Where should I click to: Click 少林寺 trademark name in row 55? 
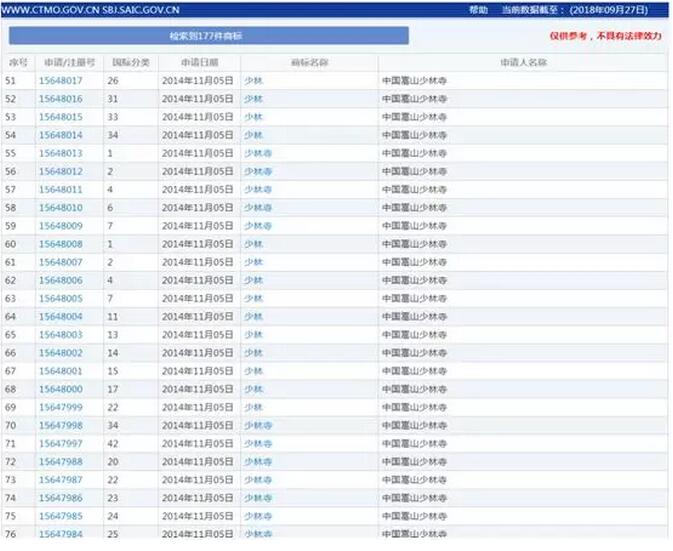[x=257, y=153]
